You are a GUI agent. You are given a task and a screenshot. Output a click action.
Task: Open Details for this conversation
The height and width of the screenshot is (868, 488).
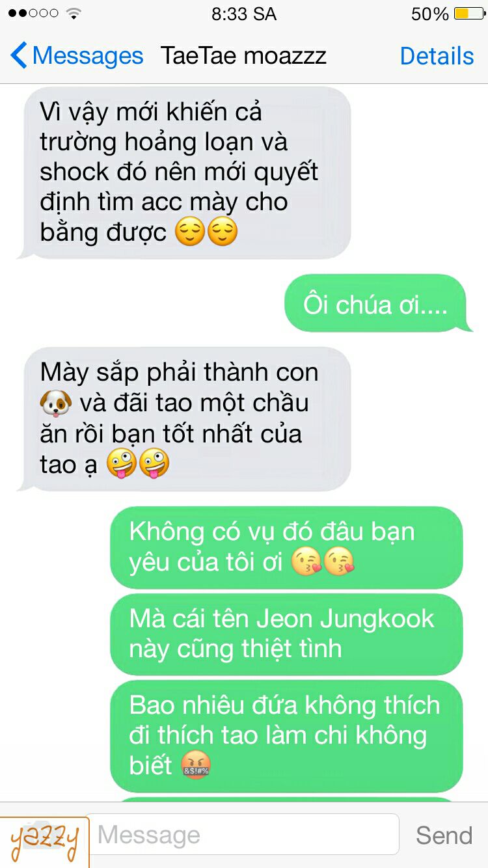[437, 56]
